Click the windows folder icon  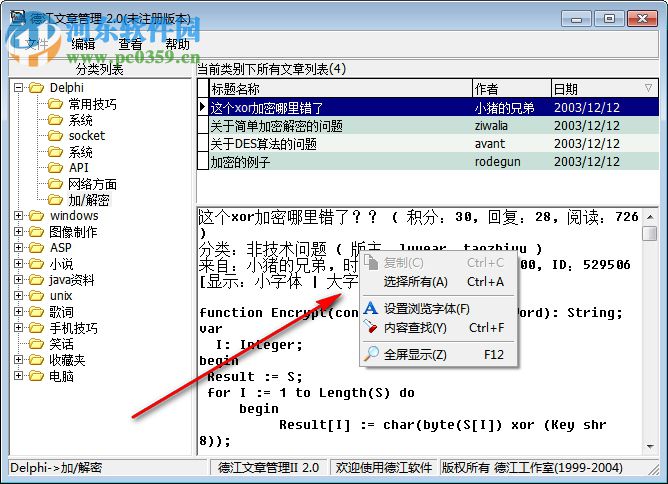click(x=37, y=216)
